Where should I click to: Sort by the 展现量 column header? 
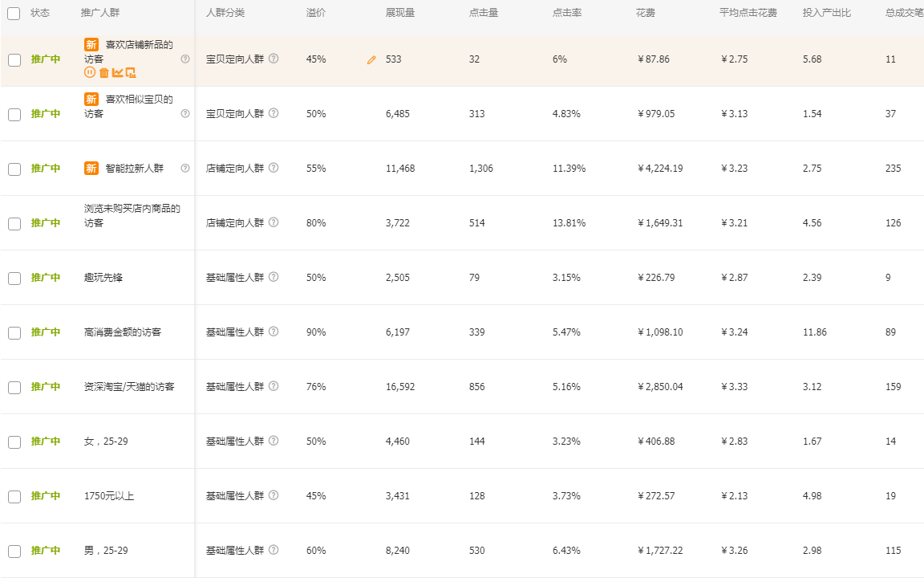[x=399, y=14]
